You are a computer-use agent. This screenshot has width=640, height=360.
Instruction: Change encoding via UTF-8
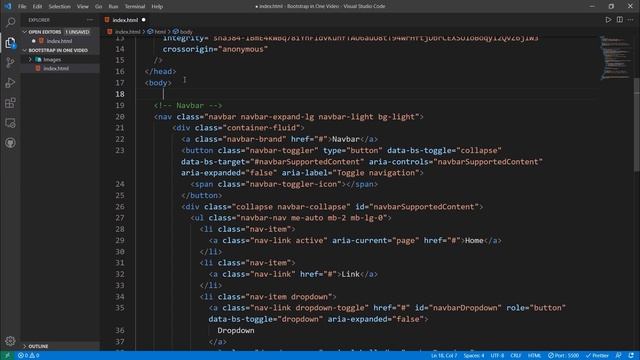pyautogui.click(x=497, y=356)
